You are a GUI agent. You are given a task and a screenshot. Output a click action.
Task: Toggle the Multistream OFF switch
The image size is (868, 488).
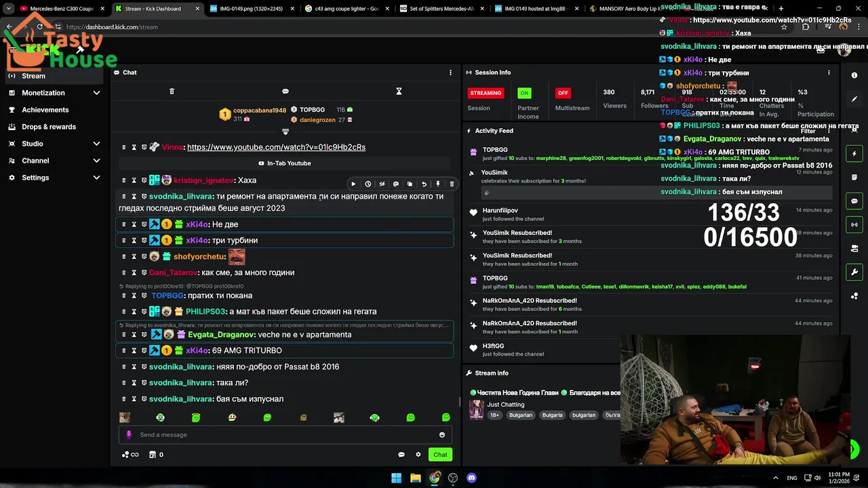(x=562, y=93)
